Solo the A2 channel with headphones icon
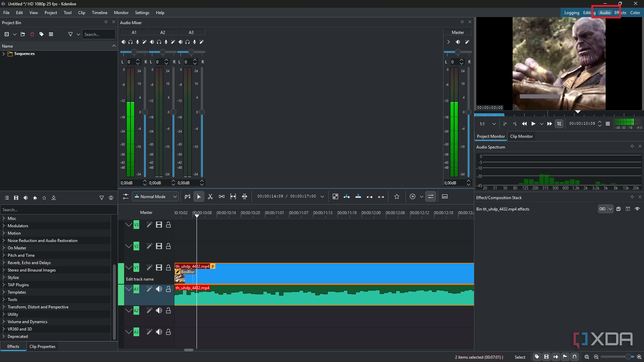This screenshot has width=644, height=362. pyautogui.click(x=159, y=42)
